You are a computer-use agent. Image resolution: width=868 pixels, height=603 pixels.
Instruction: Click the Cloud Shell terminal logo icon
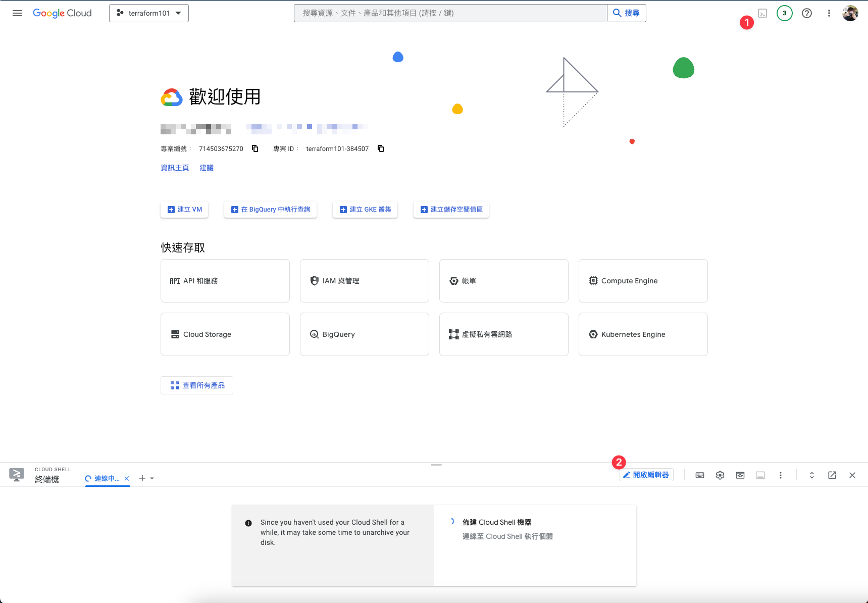17,475
